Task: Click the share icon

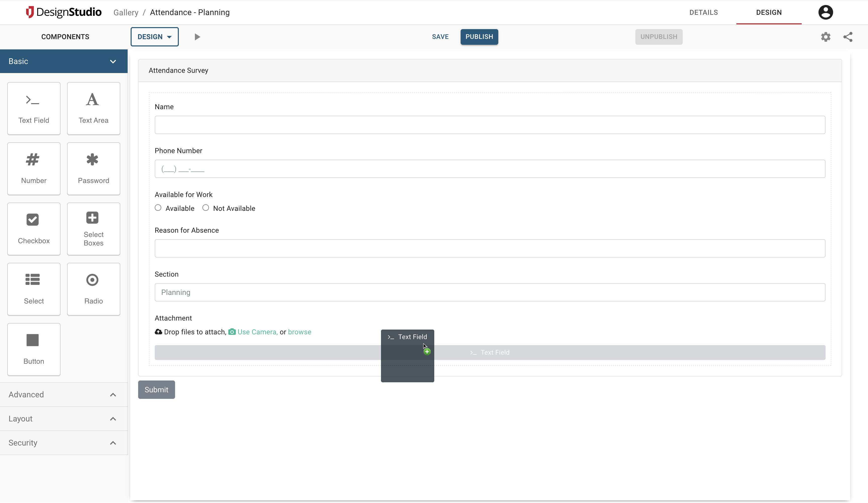Action: (848, 37)
